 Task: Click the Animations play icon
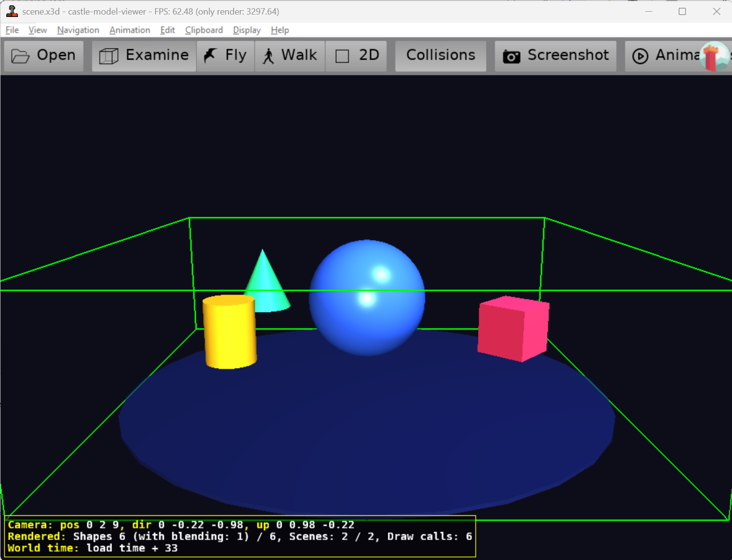point(640,56)
